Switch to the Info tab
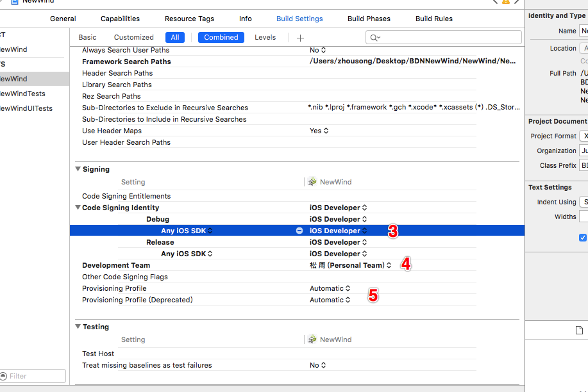 pyautogui.click(x=245, y=19)
